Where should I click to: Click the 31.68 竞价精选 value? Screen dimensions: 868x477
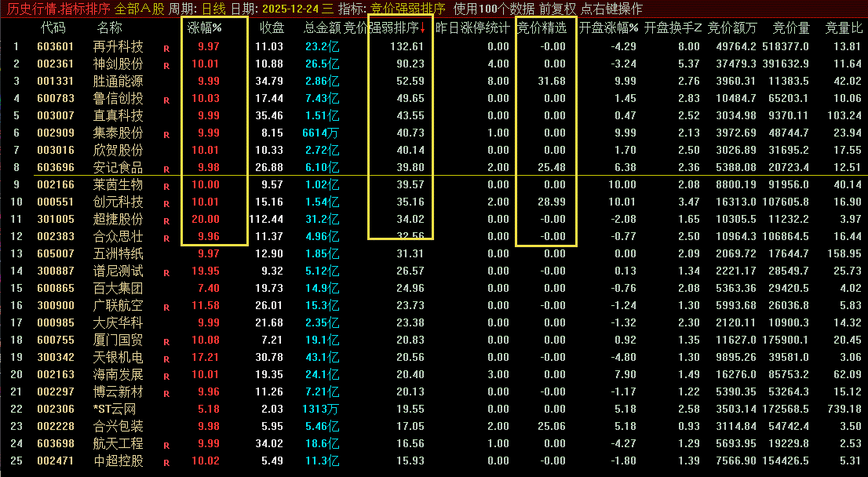pos(552,81)
